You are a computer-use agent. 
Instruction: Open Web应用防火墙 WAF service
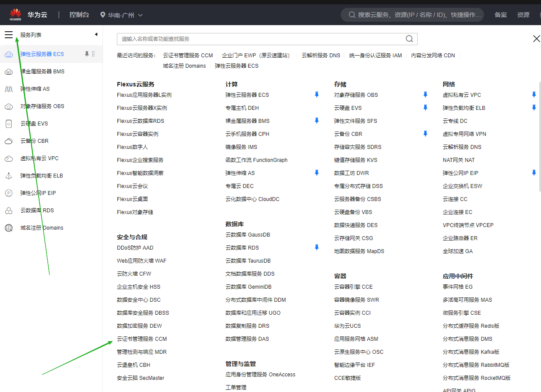[x=142, y=261]
